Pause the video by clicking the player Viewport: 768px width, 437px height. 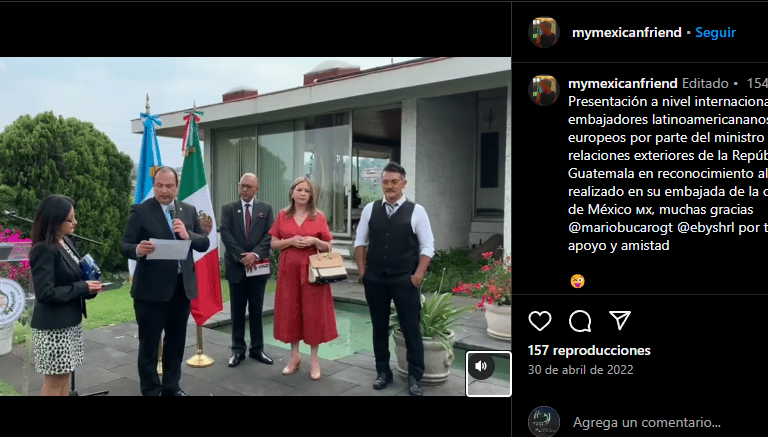(x=255, y=226)
